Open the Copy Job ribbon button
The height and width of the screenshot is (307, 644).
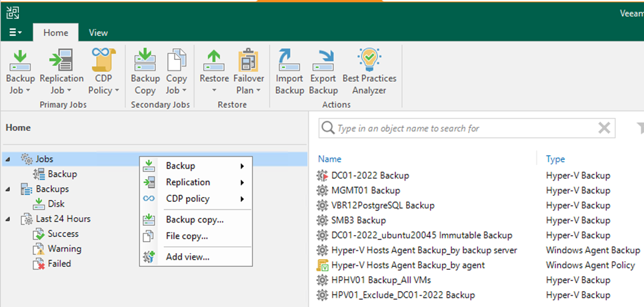177,72
